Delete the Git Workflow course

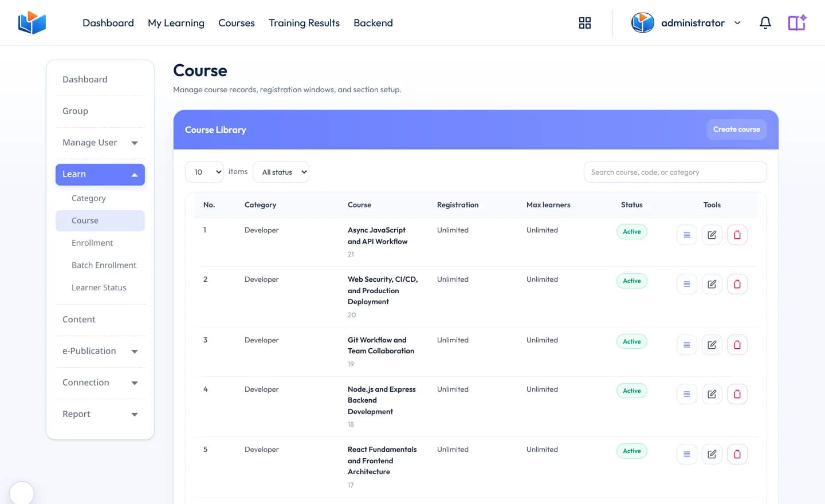737,345
